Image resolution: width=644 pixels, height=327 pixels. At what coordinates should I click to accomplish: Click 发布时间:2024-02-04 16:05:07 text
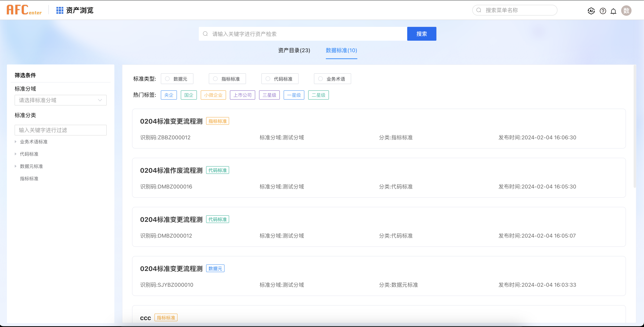[x=537, y=236]
